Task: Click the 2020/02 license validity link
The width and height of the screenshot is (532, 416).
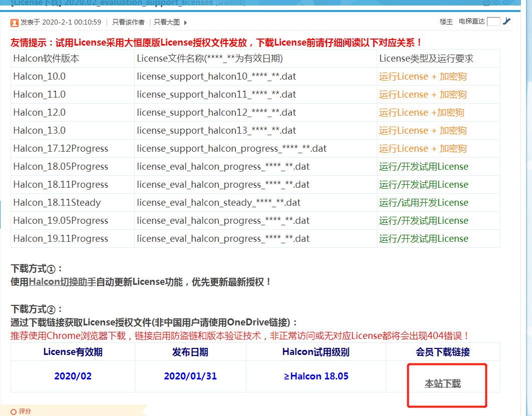Action: [73, 376]
